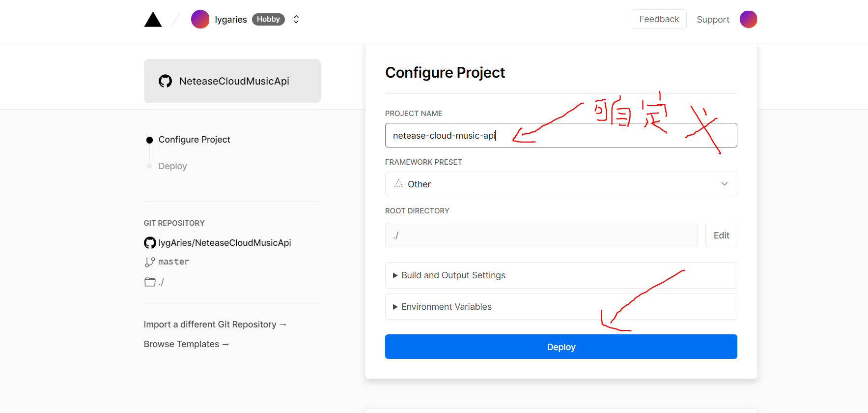Open the Vercel triangle logo home
Screen dimensions: 868x413
[x=153, y=20]
